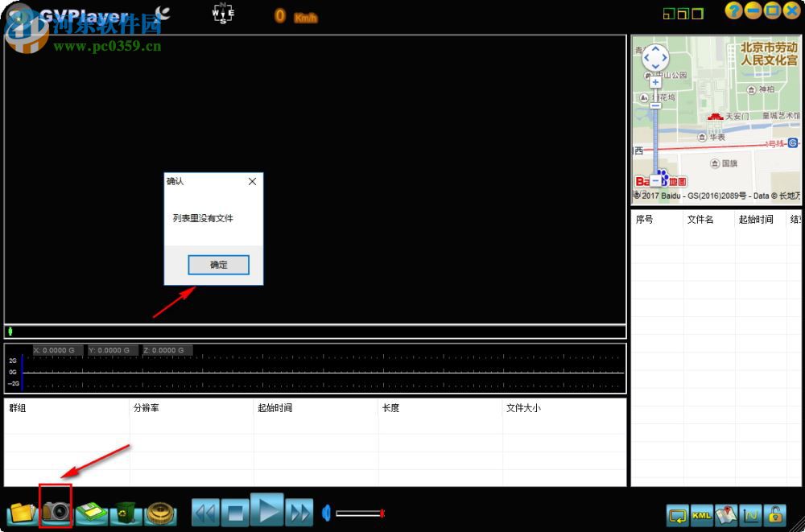The height and width of the screenshot is (532, 805).
Task: Click the floppy disk save icon
Action: [90, 512]
